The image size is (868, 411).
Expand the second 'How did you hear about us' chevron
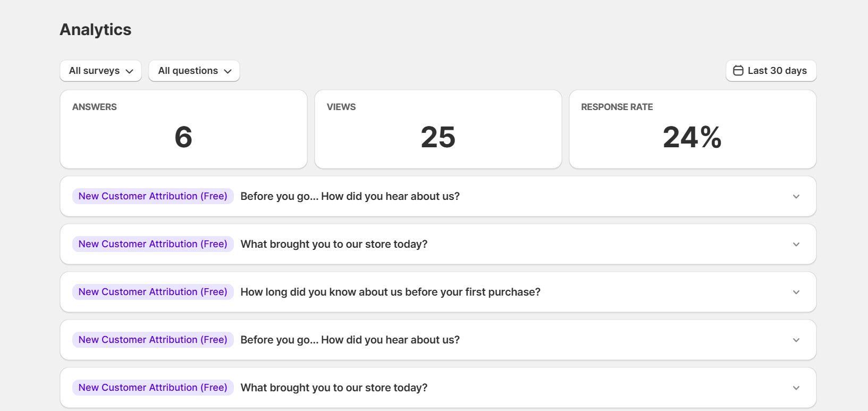796,340
